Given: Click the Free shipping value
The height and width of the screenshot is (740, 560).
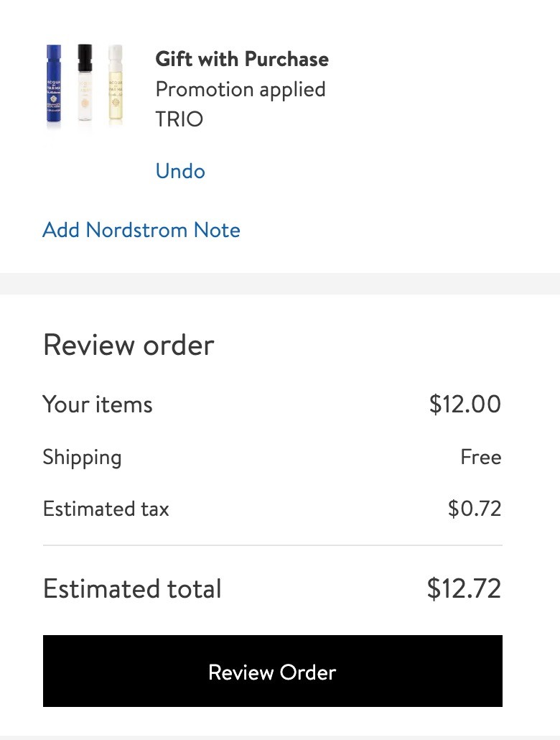Looking at the screenshot, I should pyautogui.click(x=481, y=457).
